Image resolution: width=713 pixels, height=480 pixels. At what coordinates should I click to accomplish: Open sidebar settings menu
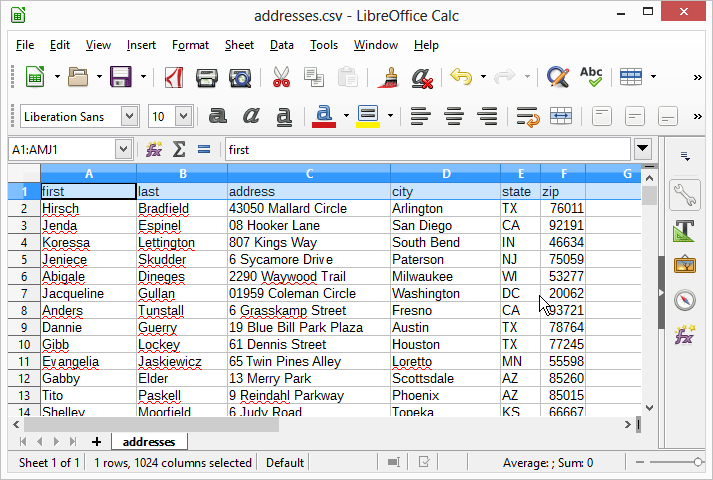(x=685, y=156)
